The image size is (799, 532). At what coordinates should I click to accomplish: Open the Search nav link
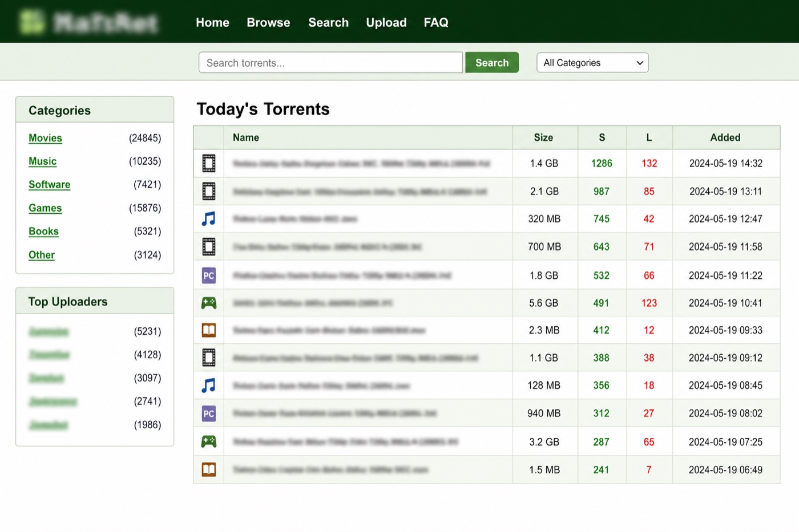328,22
